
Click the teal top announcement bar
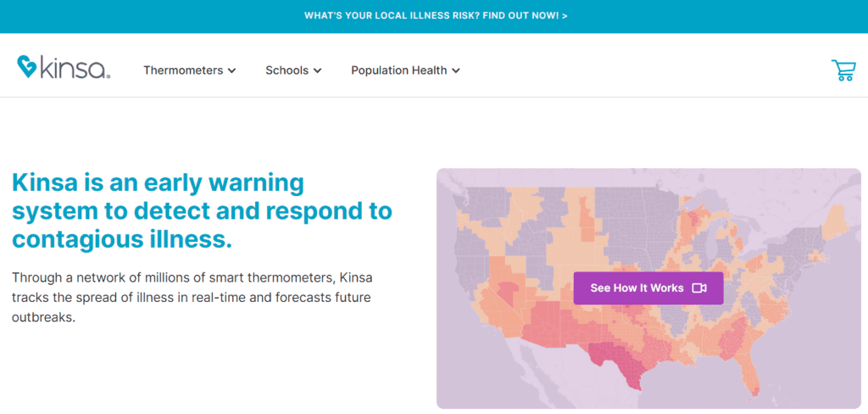(x=434, y=16)
